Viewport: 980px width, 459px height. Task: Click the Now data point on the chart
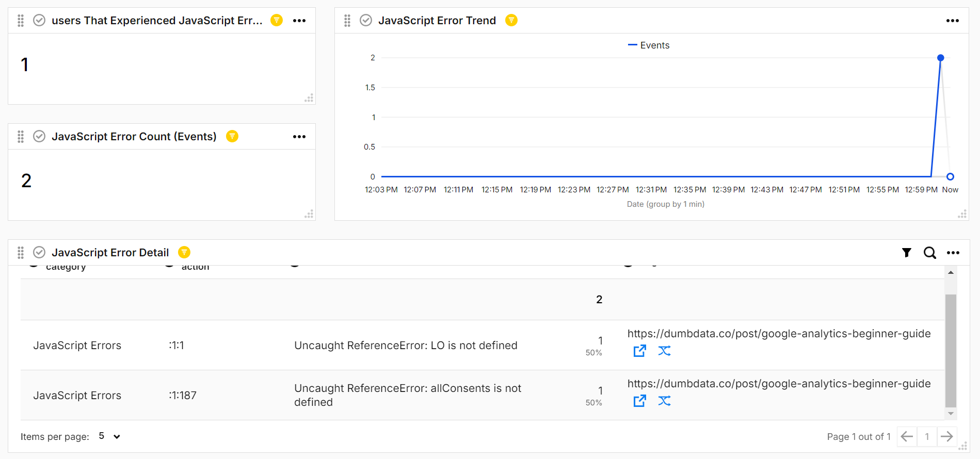951,176
